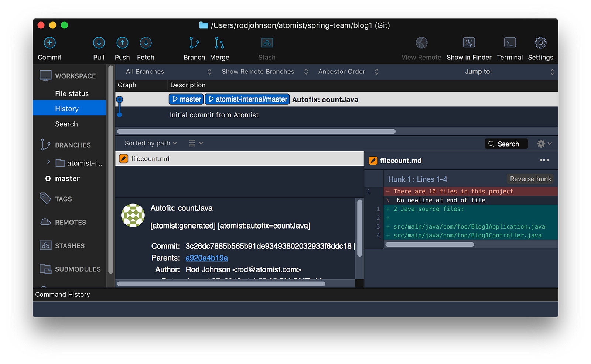Viewport: 591px width, 364px height.
Task: Open the REMOTES section
Action: (71, 223)
